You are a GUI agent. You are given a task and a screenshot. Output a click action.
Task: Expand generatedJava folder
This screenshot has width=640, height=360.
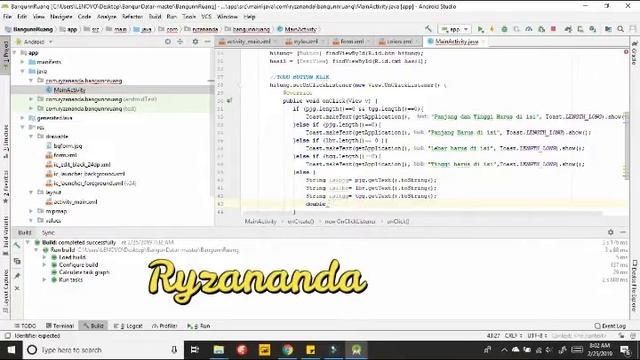pyautogui.click(x=22, y=118)
